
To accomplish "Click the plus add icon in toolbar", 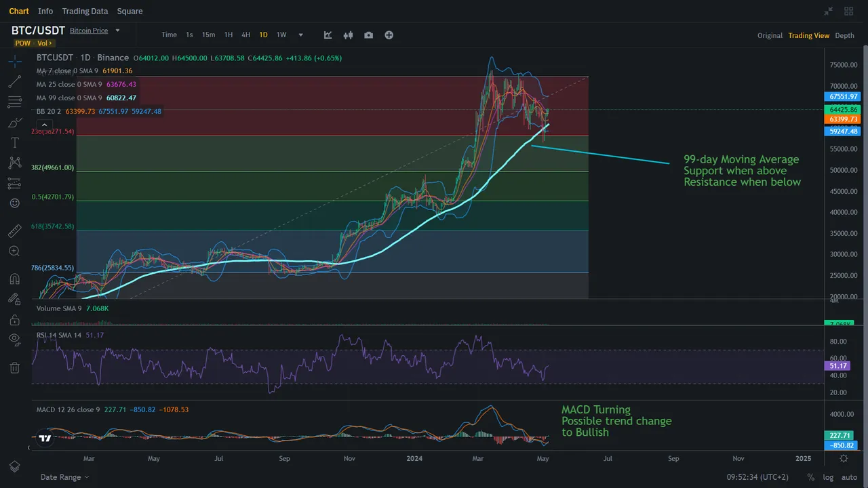I will [x=389, y=35].
